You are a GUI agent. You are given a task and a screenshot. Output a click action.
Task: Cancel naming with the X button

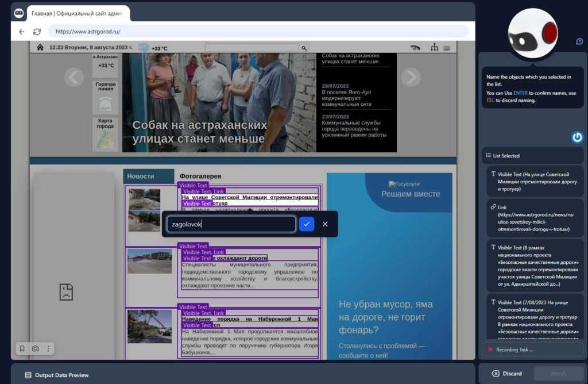325,224
